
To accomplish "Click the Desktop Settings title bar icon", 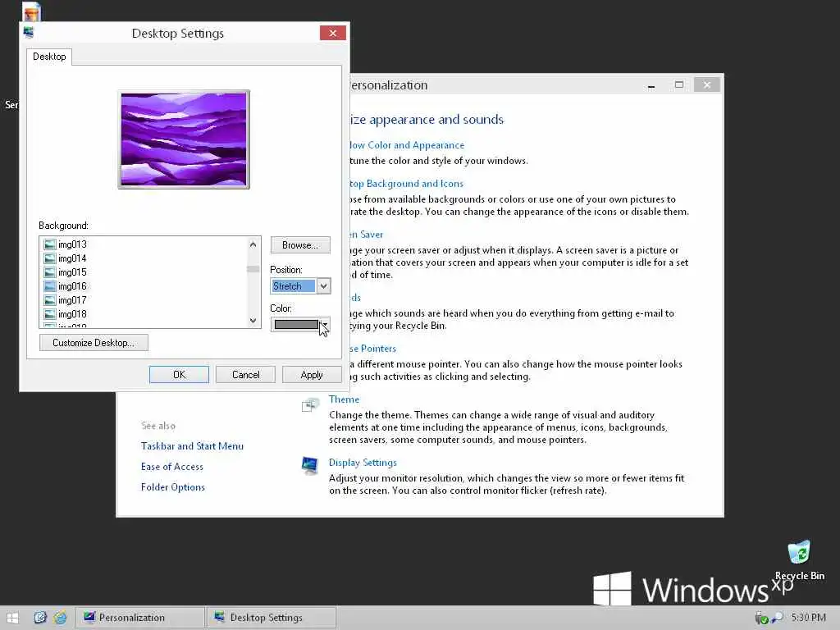I will click(x=29, y=33).
